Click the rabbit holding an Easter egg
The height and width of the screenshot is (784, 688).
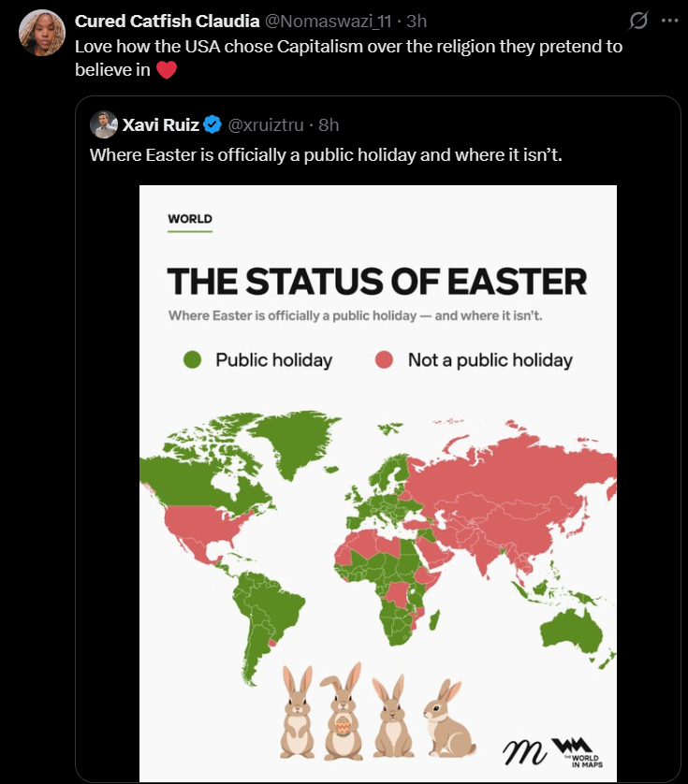tap(343, 711)
